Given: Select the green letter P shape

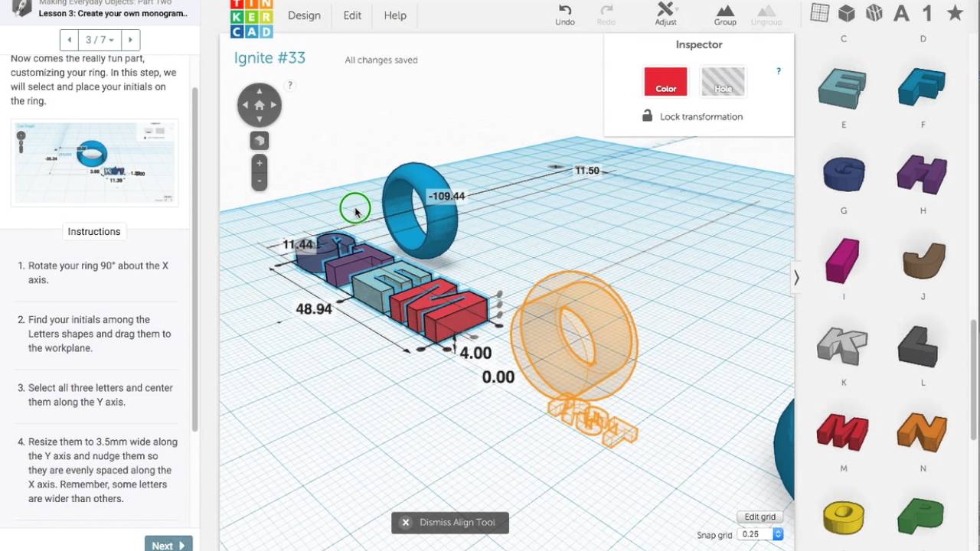Looking at the screenshot, I should click(x=922, y=517).
